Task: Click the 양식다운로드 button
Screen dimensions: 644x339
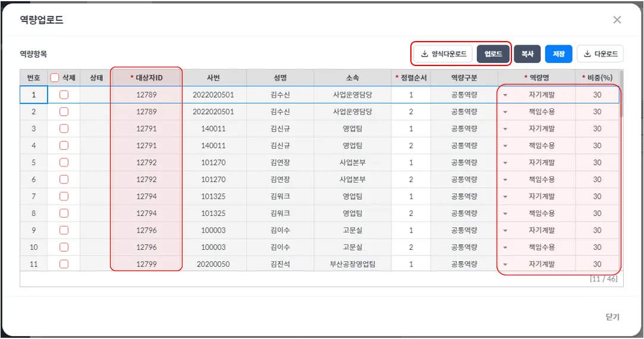Action: 443,54
